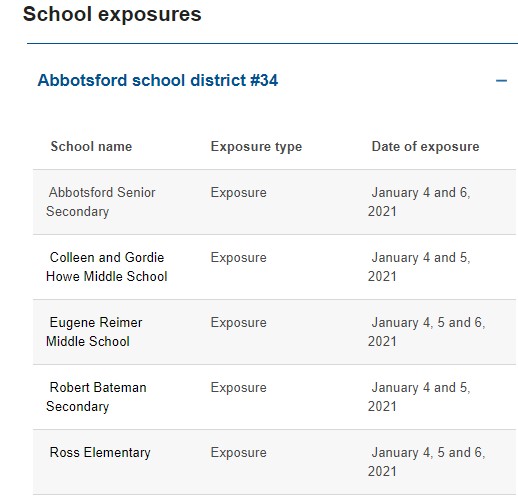Select Eugene Reimer Middle School name
The width and height of the screenshot is (518, 498).
[94, 332]
